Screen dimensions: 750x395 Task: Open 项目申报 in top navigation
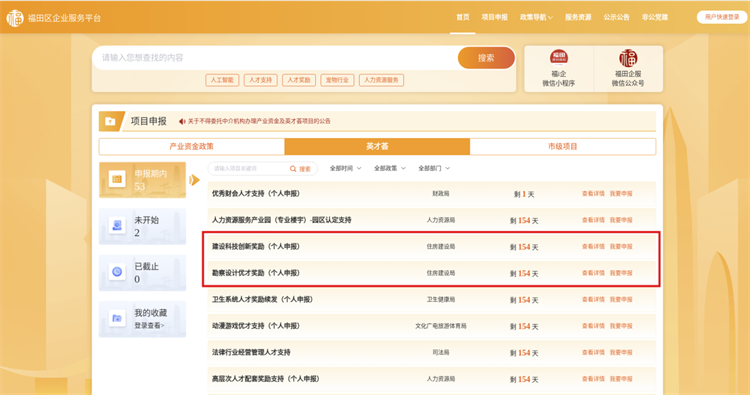coord(495,17)
